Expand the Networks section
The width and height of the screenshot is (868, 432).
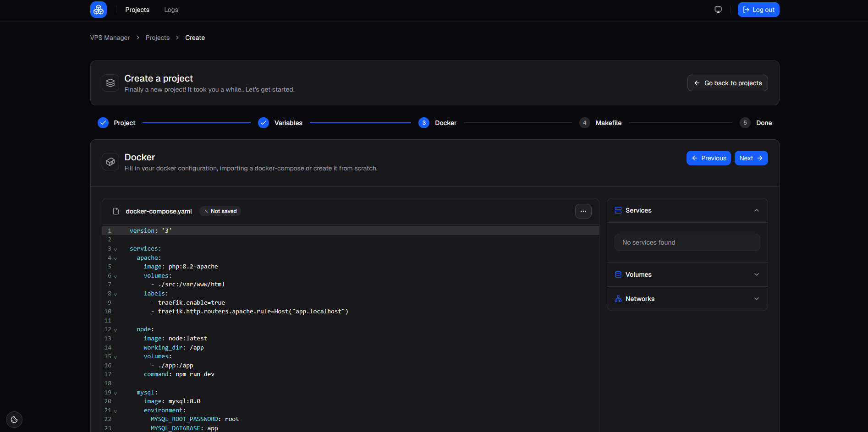click(756, 299)
